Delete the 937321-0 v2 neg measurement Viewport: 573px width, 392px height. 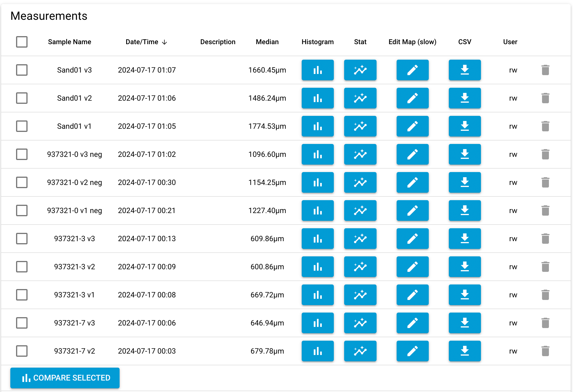(545, 182)
